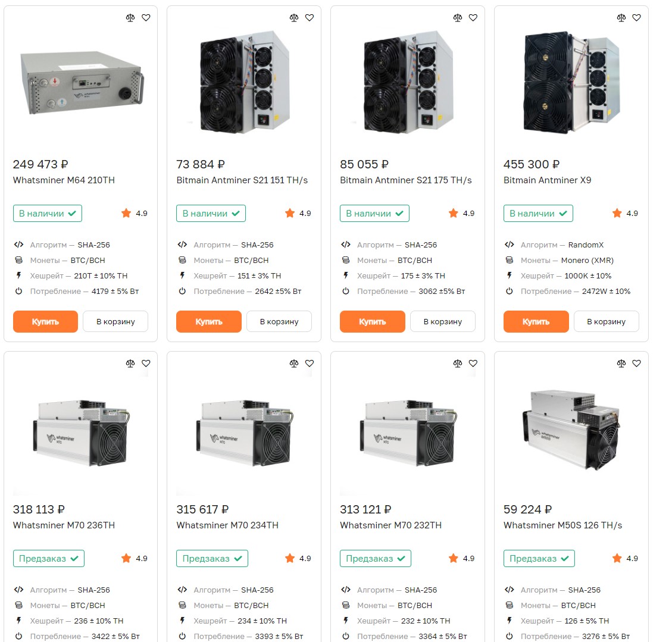
Task: Open Antminer S21 151 TH/s product photo
Action: pos(244,82)
